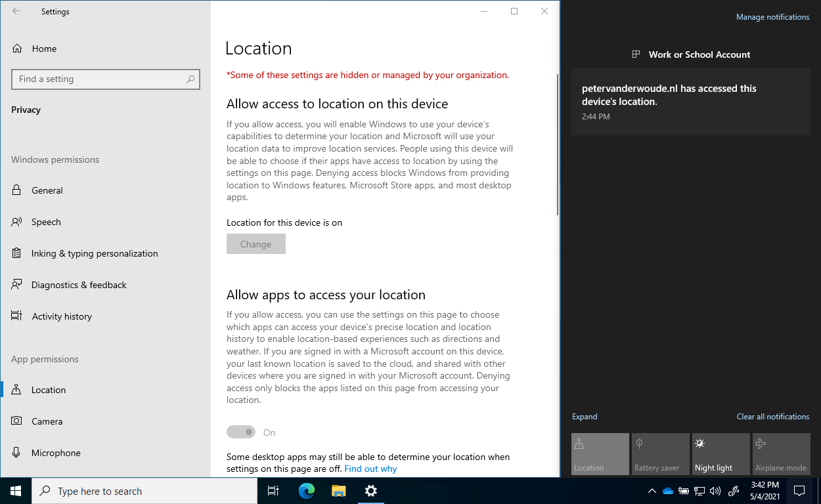The height and width of the screenshot is (504, 821).
Task: Click the Change button under device location
Action: 255,243
